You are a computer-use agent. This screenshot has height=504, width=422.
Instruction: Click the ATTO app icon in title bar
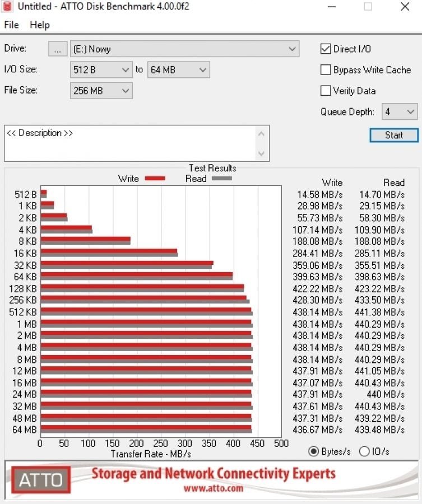tap(7, 6)
